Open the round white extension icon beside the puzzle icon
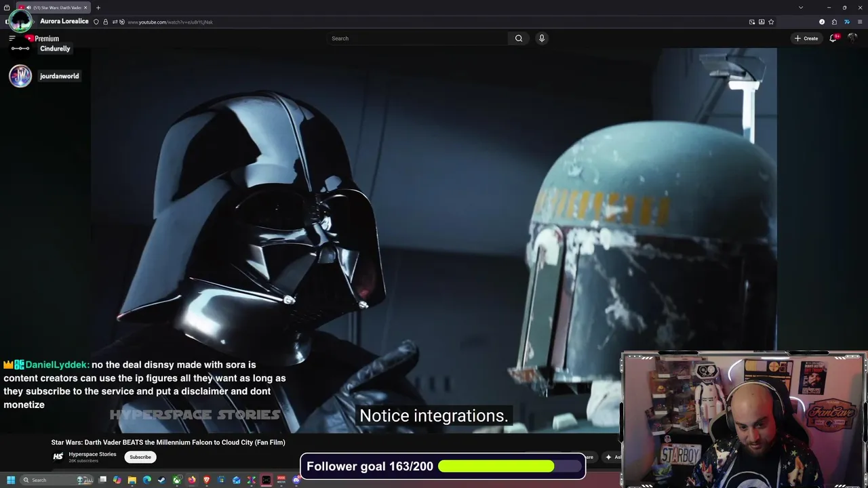Image resolution: width=868 pixels, height=488 pixels. pos(822,22)
